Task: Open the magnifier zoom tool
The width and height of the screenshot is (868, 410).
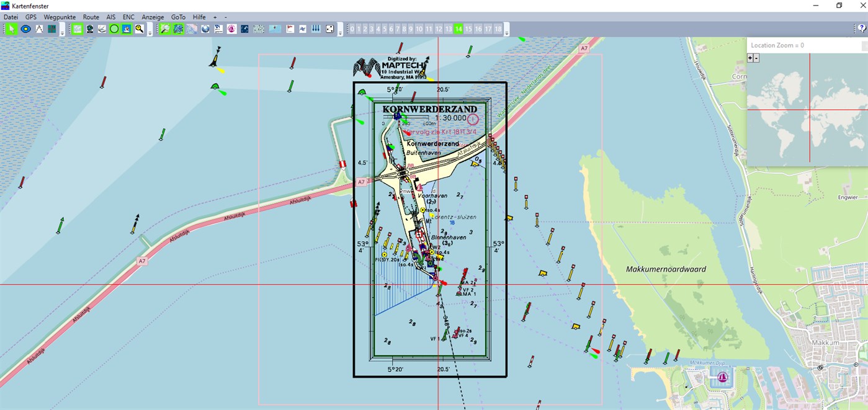Action: 139,29
